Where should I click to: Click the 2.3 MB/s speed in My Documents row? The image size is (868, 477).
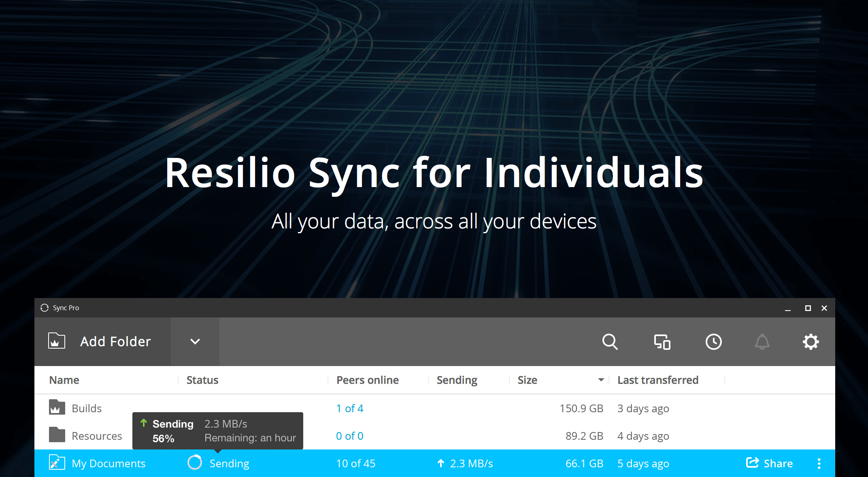tap(471, 463)
